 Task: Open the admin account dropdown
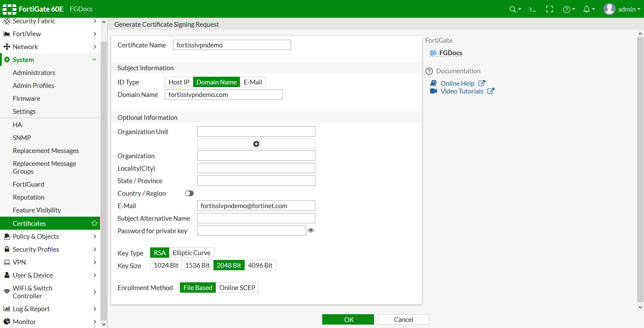622,9
